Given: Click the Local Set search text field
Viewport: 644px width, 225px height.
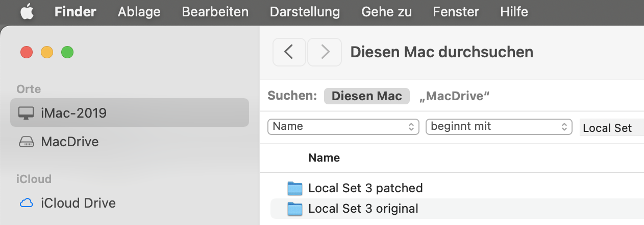Looking at the screenshot, I should [612, 127].
